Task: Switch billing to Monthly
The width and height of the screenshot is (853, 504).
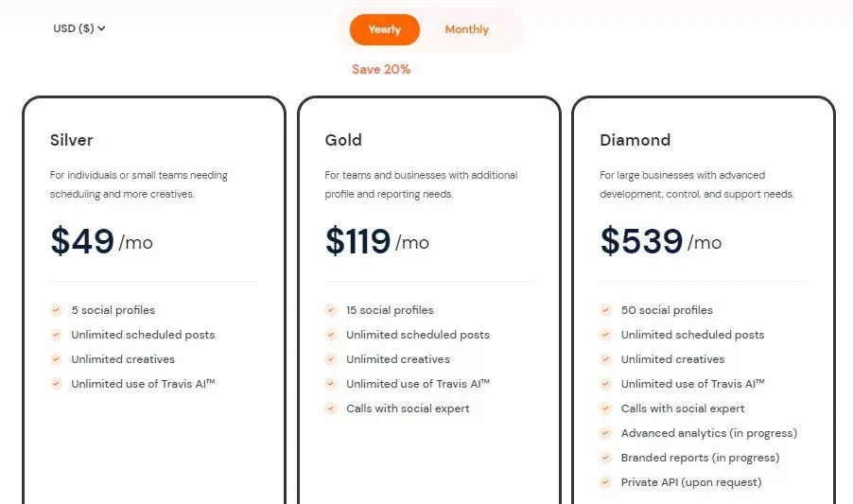Action: [467, 30]
